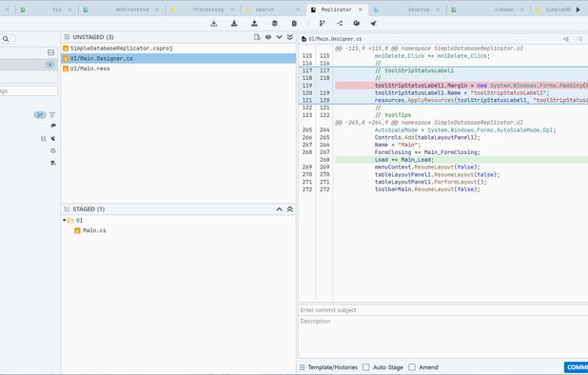Click the list view icon left of UNSTAGED
The width and height of the screenshot is (588, 375).
tap(67, 37)
